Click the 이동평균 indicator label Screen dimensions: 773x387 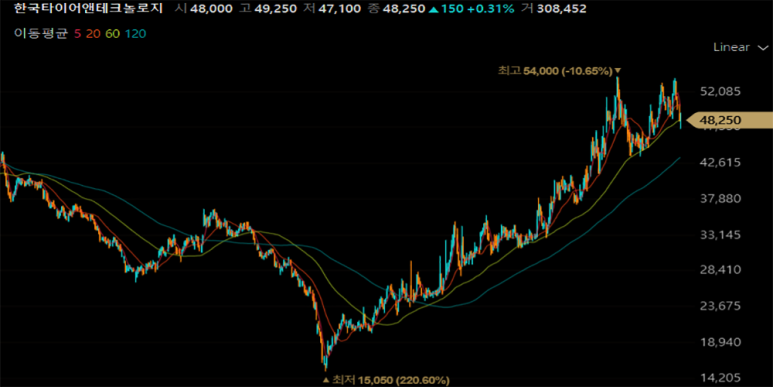[40, 34]
